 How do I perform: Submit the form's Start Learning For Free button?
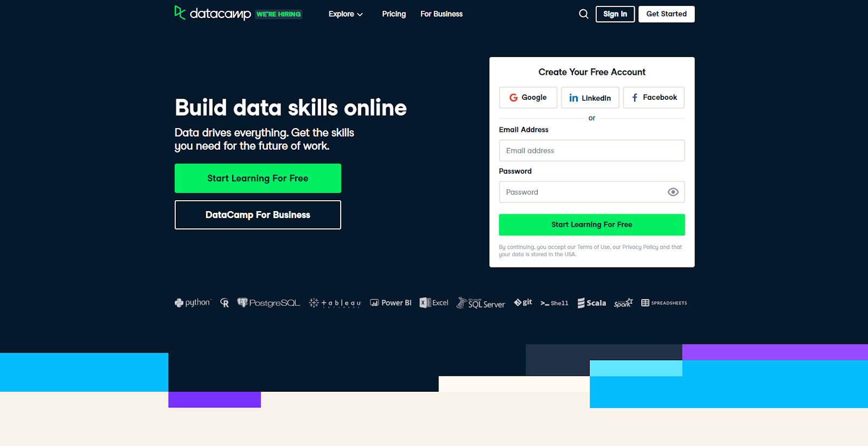(x=592, y=225)
